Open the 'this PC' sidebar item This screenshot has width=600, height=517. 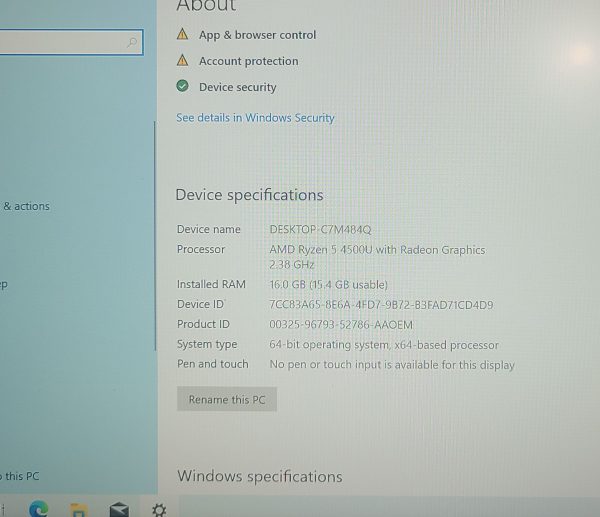click(20, 476)
